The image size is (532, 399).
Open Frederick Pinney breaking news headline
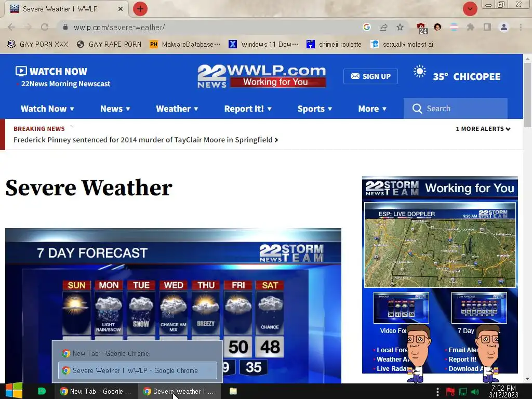146,140
